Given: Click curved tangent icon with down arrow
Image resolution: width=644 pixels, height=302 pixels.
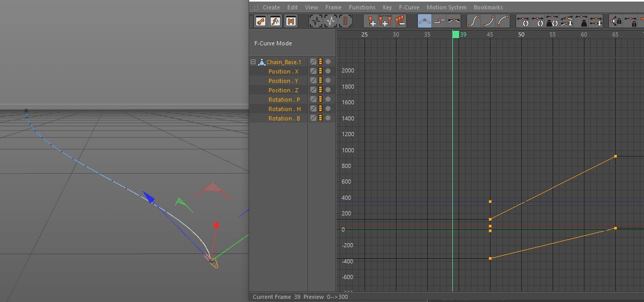Looking at the screenshot, I should tap(567, 21).
